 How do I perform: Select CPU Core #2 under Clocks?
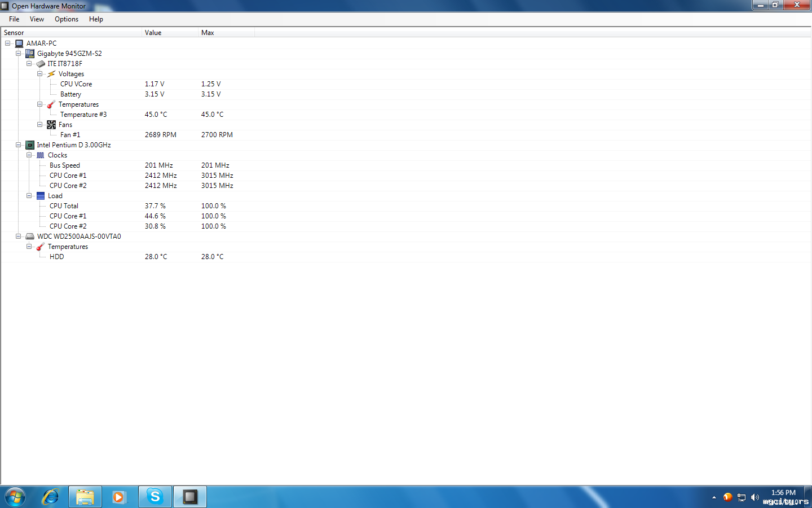[406, 186]
